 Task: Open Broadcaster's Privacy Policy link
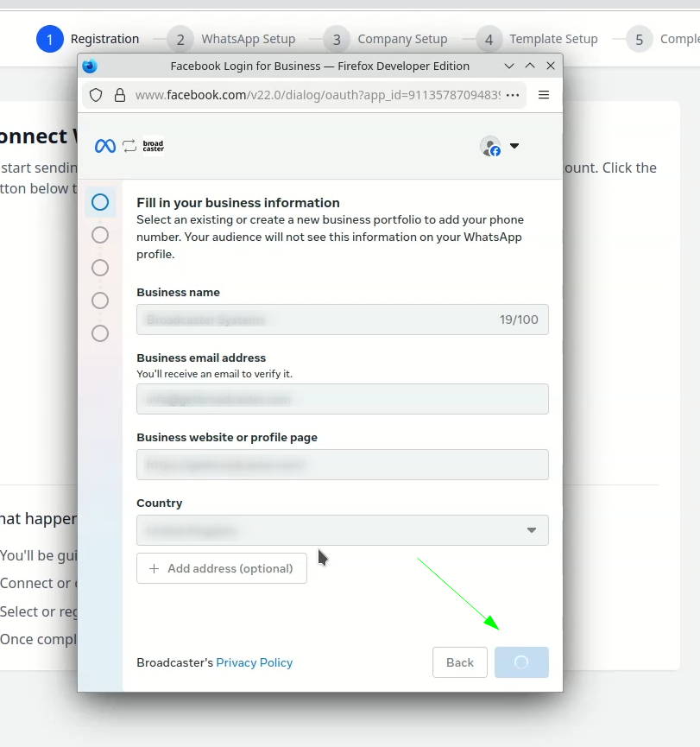coord(255,662)
